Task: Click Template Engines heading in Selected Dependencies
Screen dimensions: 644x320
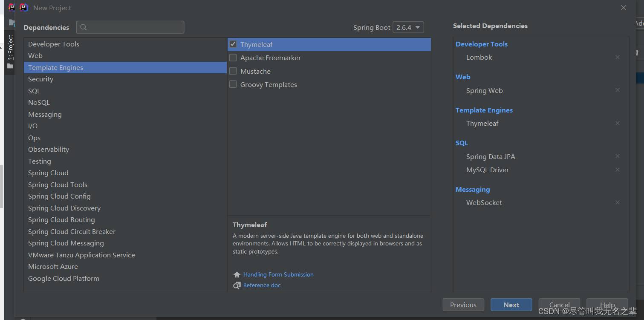Action: [484, 110]
